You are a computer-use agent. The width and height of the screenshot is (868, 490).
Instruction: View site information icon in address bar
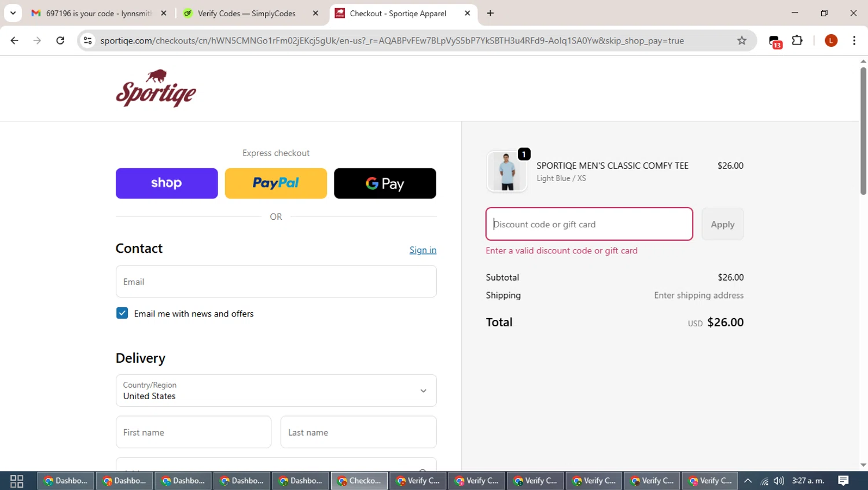(87, 40)
